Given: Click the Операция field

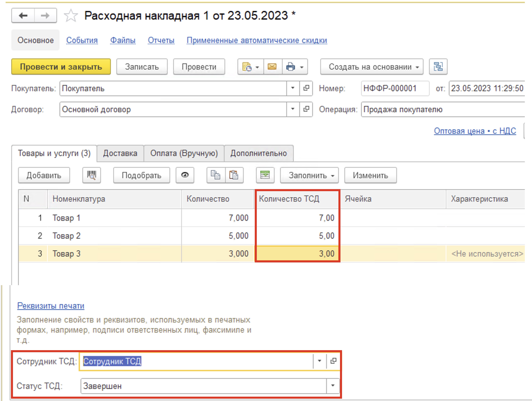Looking at the screenshot, I should [x=443, y=109].
